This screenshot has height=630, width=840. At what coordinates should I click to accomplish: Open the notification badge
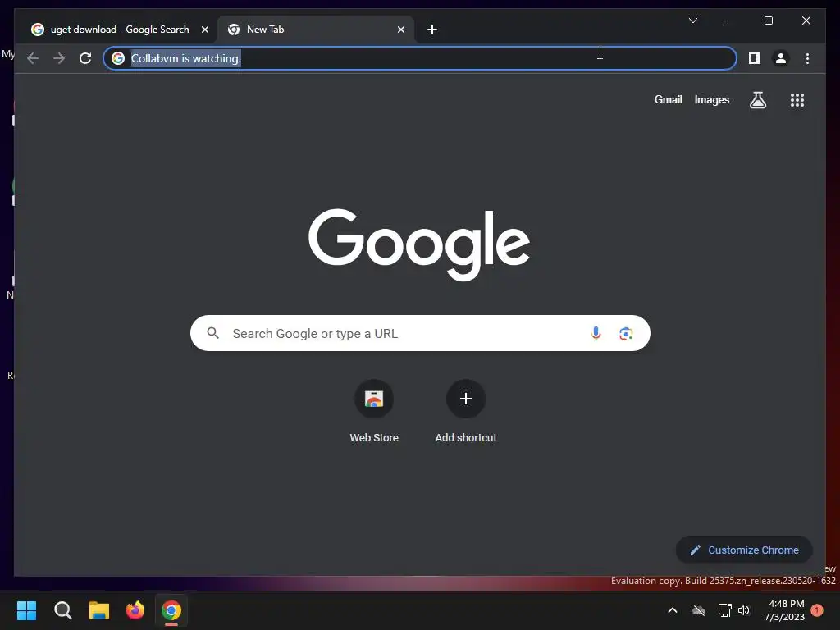click(817, 610)
